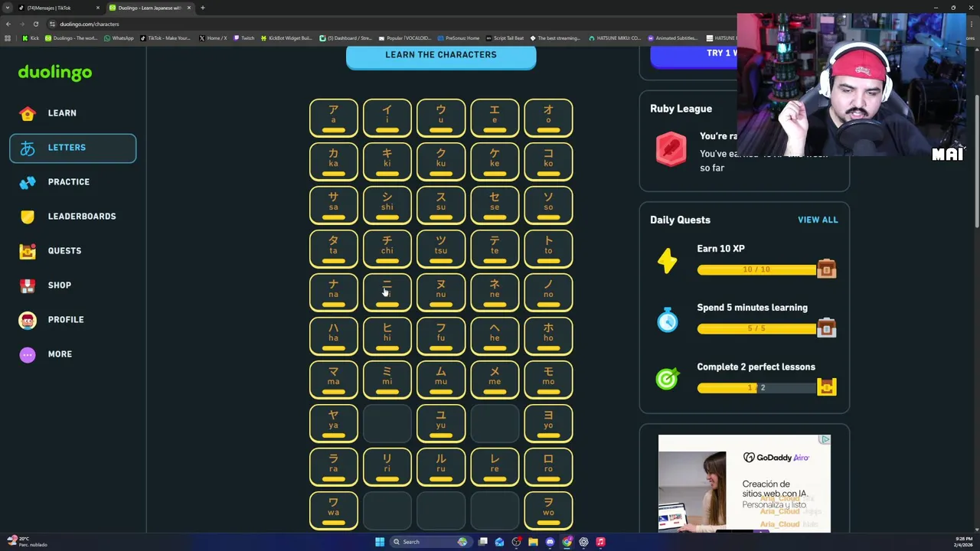Image resolution: width=980 pixels, height=551 pixels.
Task: Click the Spend 5 minutes learning progress bar
Action: pyautogui.click(x=756, y=328)
